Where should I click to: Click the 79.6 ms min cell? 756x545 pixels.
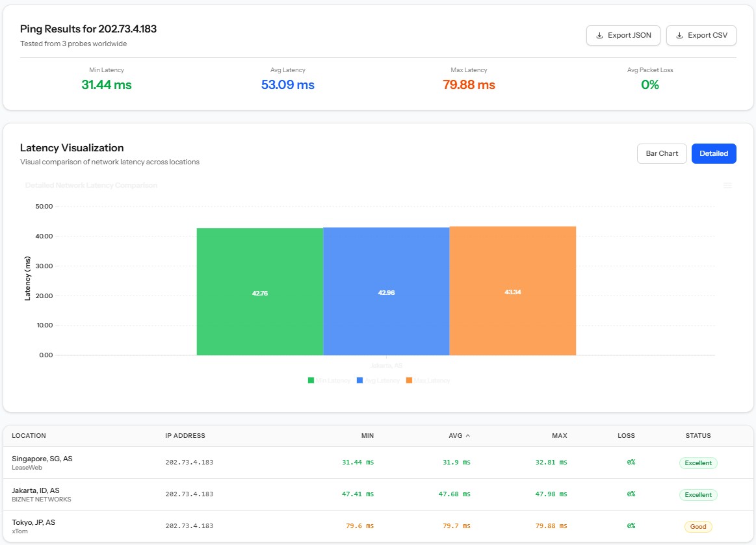click(x=359, y=526)
